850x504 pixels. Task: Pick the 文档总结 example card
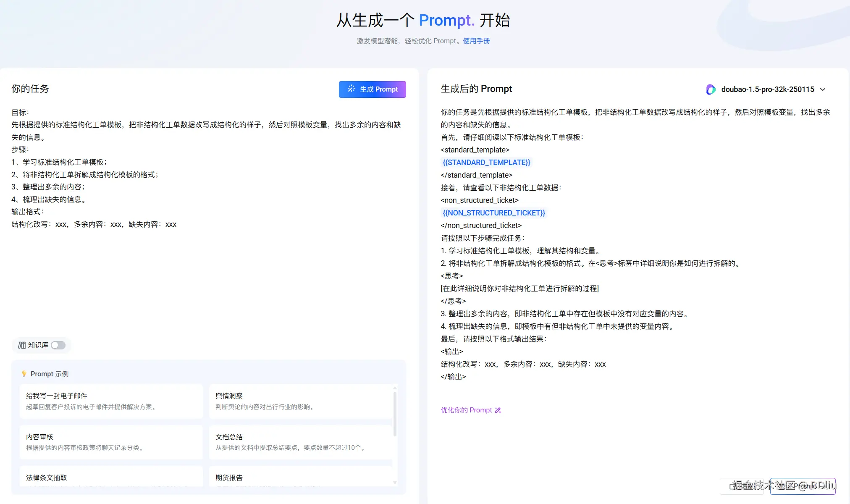[300, 442]
